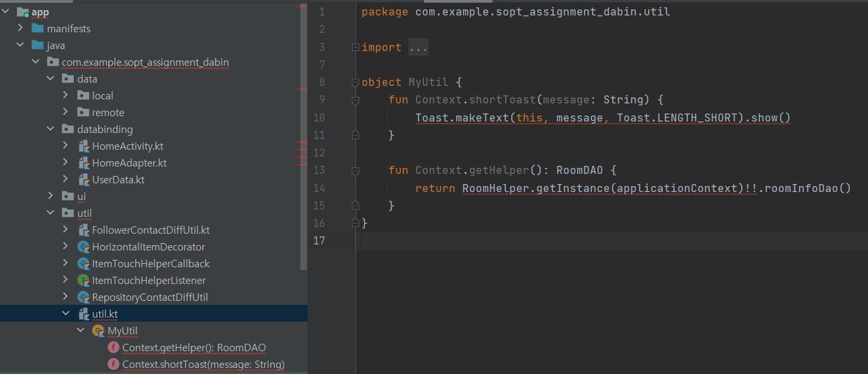Click the package declaration on line 1

(x=515, y=12)
